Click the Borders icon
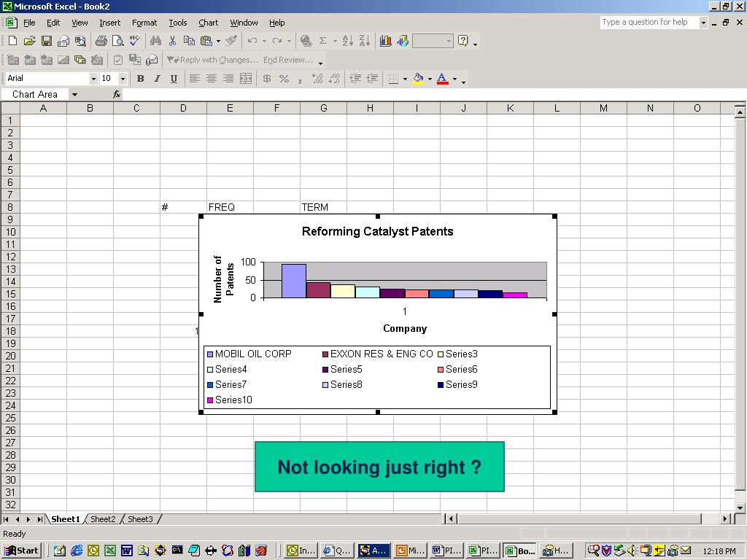 point(393,79)
